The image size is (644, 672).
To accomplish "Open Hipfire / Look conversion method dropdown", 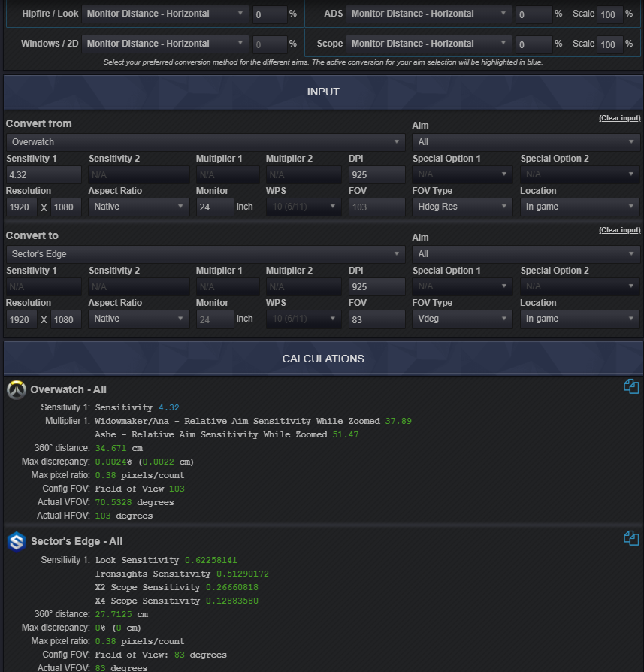I will tap(165, 14).
